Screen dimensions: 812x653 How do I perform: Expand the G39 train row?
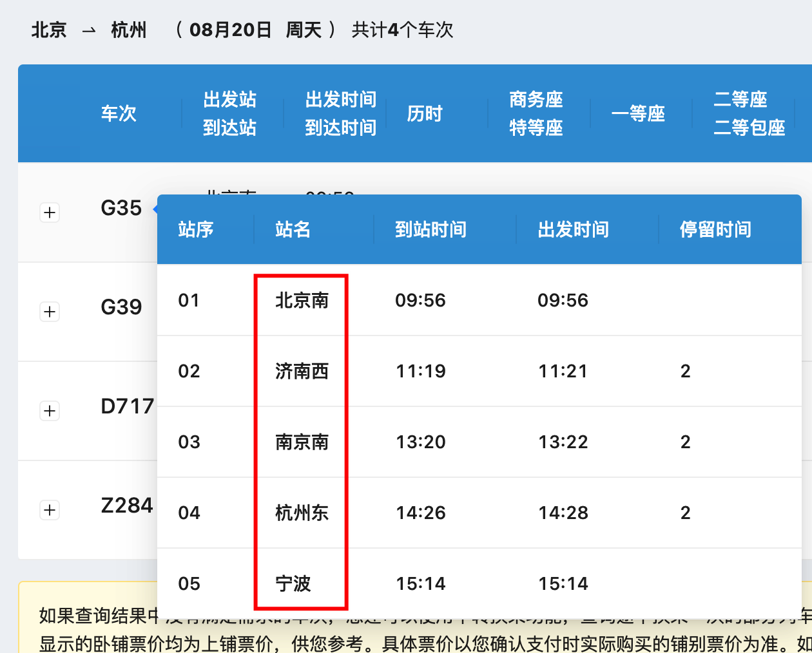[x=50, y=312]
